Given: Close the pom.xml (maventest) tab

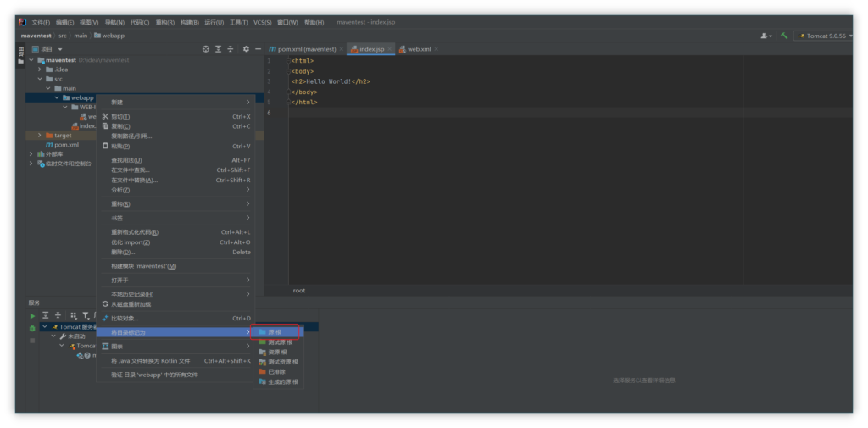Looking at the screenshot, I should click(341, 49).
